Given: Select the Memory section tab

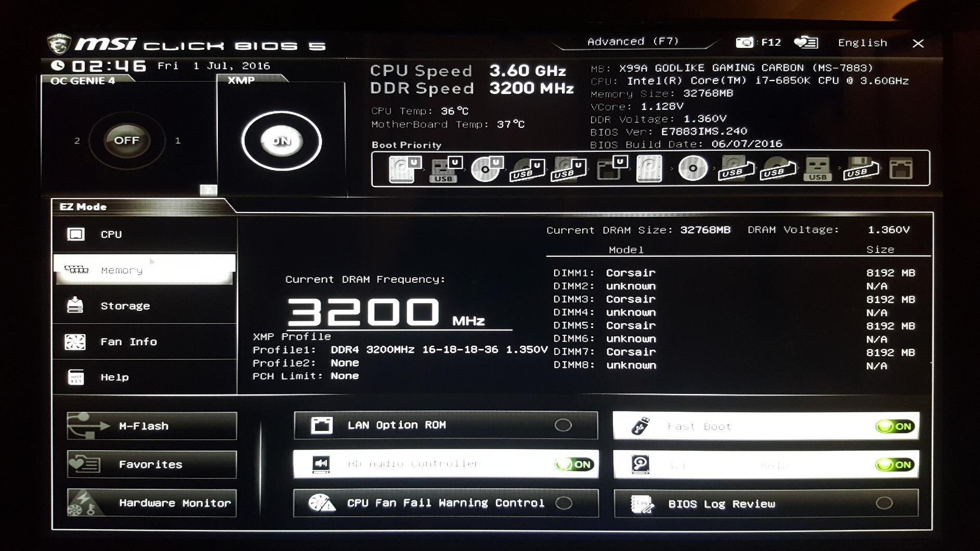Looking at the screenshot, I should pos(145,270).
